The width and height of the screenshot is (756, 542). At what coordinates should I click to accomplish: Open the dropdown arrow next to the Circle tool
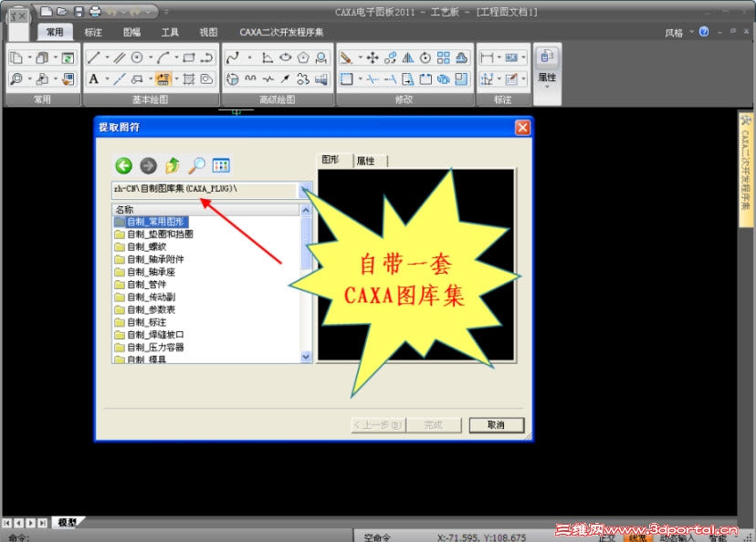151,57
